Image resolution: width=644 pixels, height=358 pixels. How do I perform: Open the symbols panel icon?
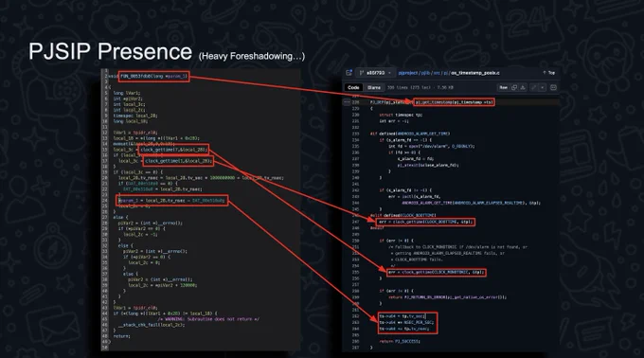(553, 87)
